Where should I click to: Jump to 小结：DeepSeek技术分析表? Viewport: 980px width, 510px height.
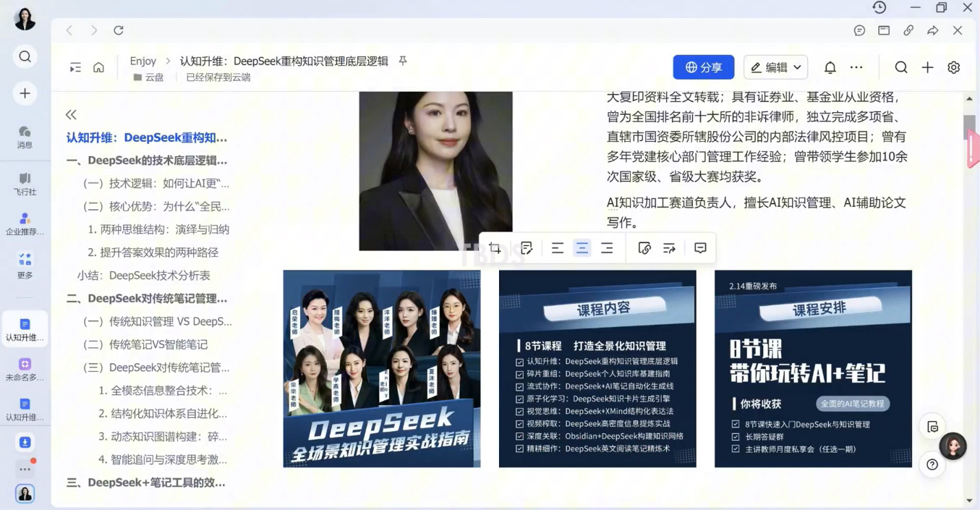coord(144,276)
